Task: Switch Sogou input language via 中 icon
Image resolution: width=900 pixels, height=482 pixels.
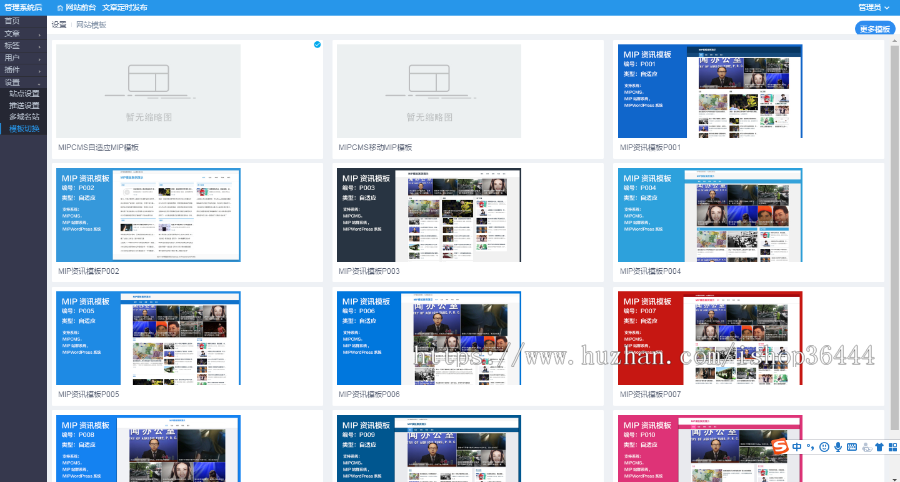Action: click(x=797, y=446)
